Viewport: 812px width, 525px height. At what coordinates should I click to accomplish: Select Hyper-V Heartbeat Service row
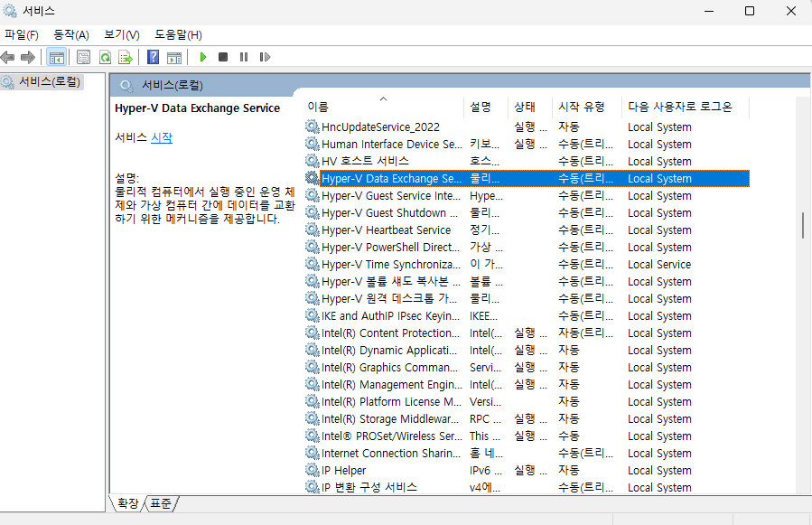point(527,230)
